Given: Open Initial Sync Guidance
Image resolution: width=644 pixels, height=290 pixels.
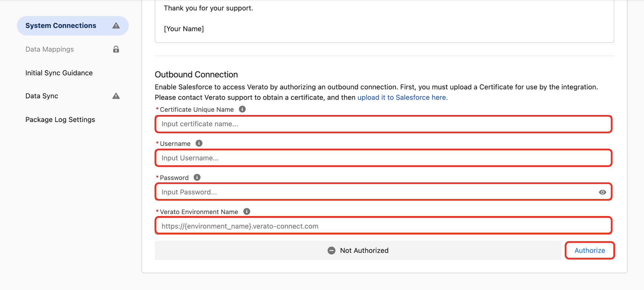Looking at the screenshot, I should (x=59, y=73).
